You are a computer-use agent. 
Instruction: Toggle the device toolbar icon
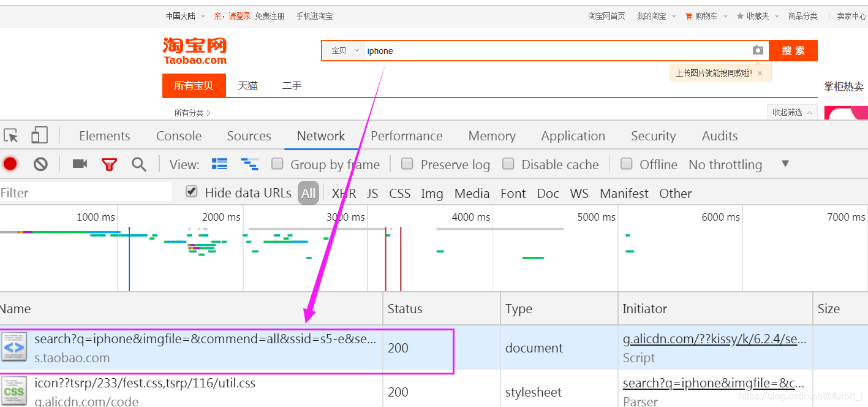click(39, 135)
